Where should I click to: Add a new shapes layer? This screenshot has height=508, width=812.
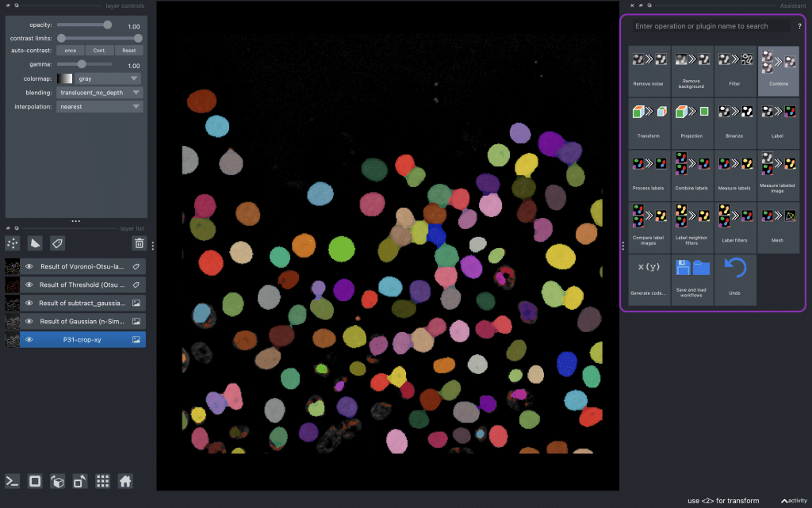pos(35,243)
